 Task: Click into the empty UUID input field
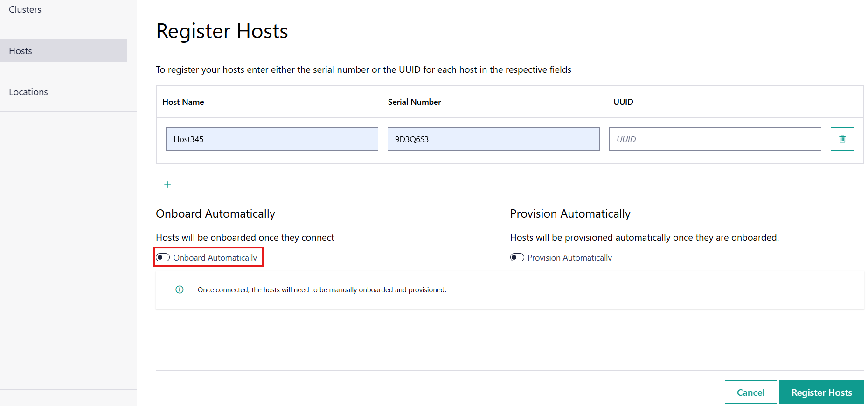click(x=715, y=139)
